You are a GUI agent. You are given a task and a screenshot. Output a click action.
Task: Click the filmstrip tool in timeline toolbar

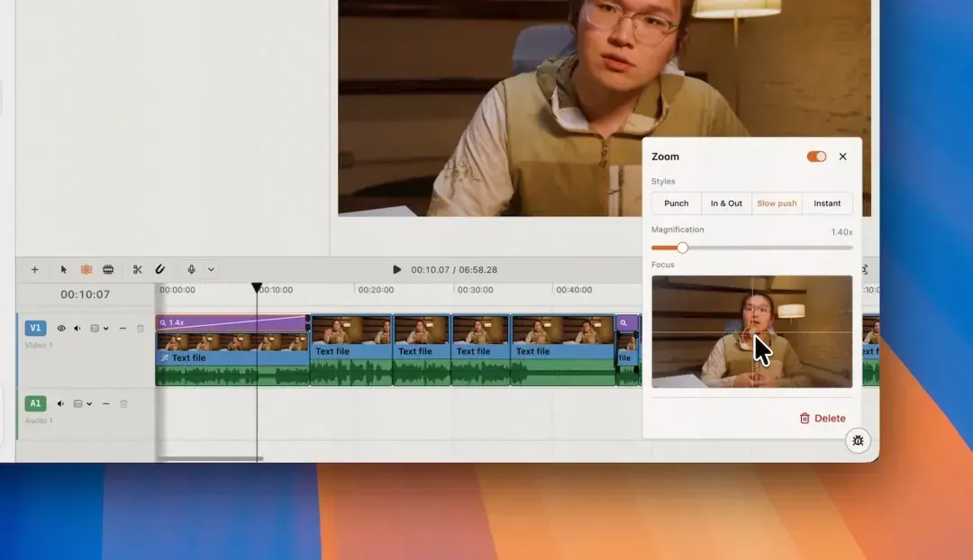108,270
